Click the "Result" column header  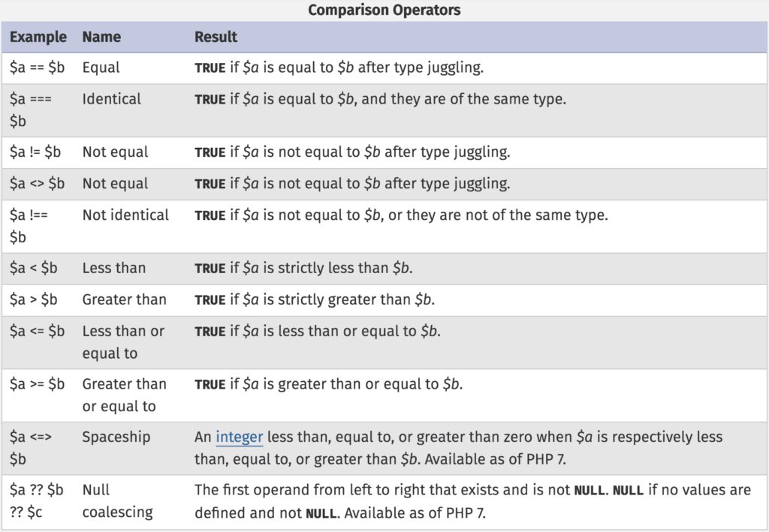pos(216,37)
